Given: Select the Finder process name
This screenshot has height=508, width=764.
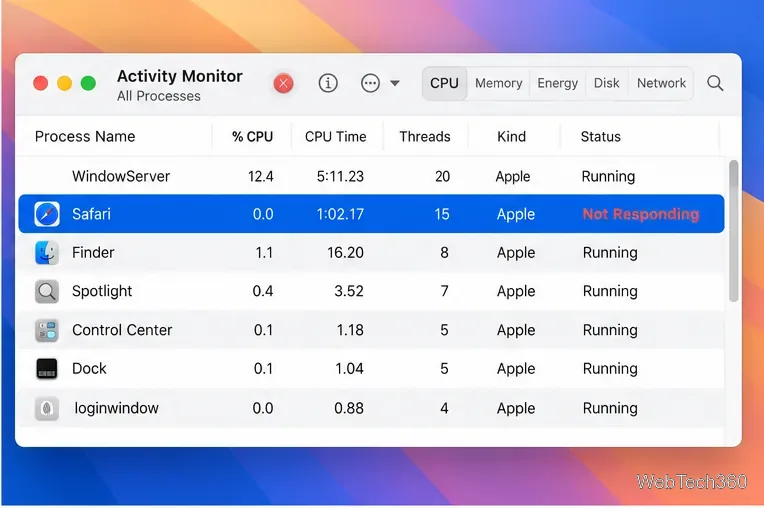Looking at the screenshot, I should pyautogui.click(x=93, y=252).
